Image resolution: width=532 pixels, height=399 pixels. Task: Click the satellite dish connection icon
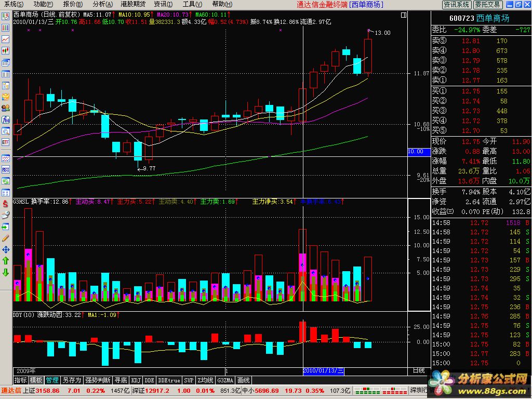(x=5, y=216)
